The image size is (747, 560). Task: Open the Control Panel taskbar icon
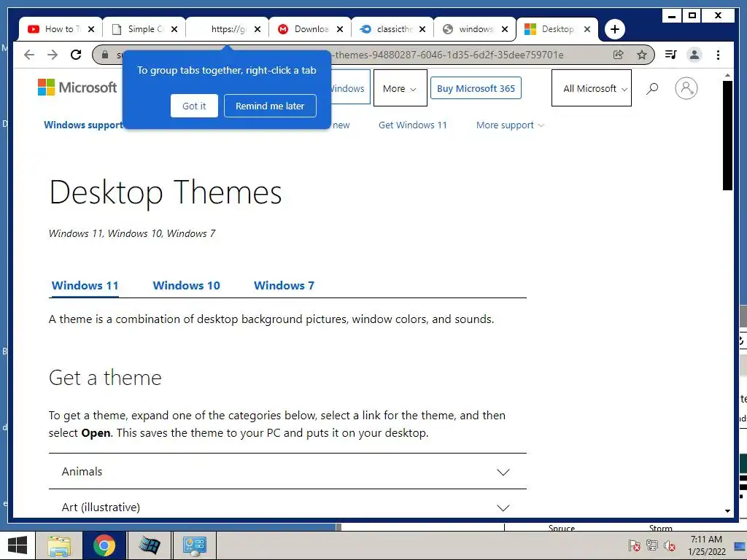[x=194, y=545]
